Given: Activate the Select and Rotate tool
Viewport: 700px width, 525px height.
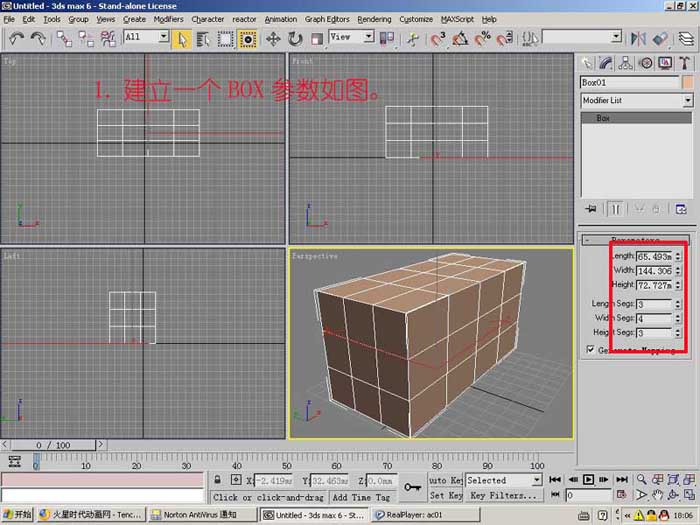Looking at the screenshot, I should coord(295,39).
